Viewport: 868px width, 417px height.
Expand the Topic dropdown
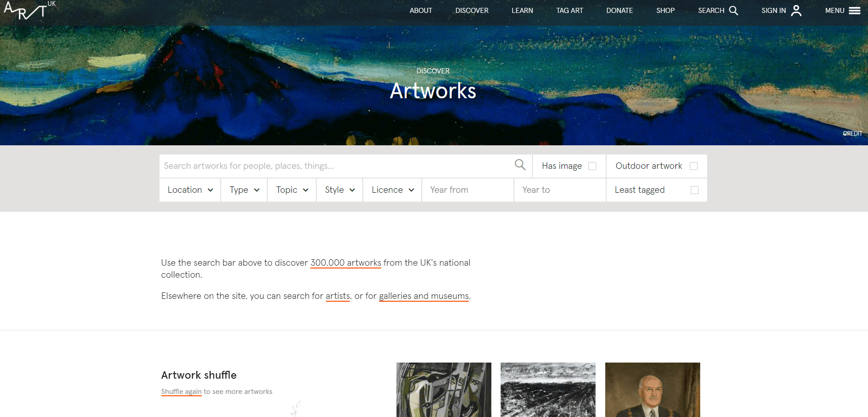(292, 190)
